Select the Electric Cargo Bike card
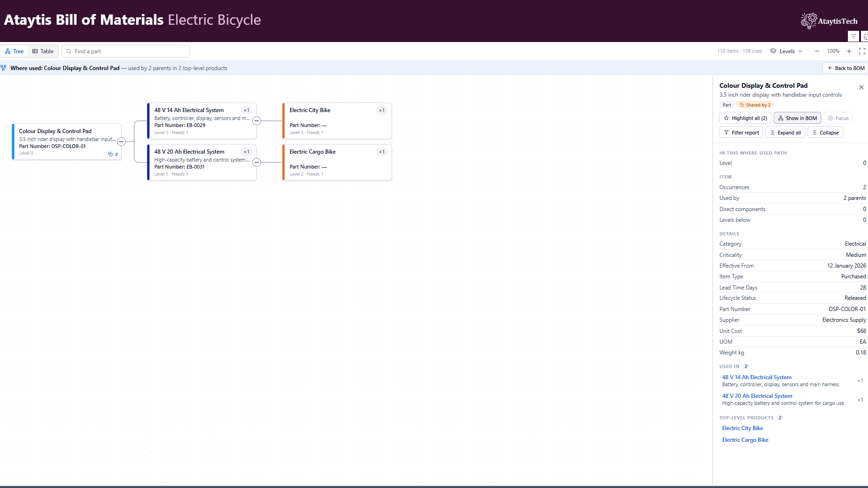Viewport: 868px width, 488px height. [x=337, y=163]
